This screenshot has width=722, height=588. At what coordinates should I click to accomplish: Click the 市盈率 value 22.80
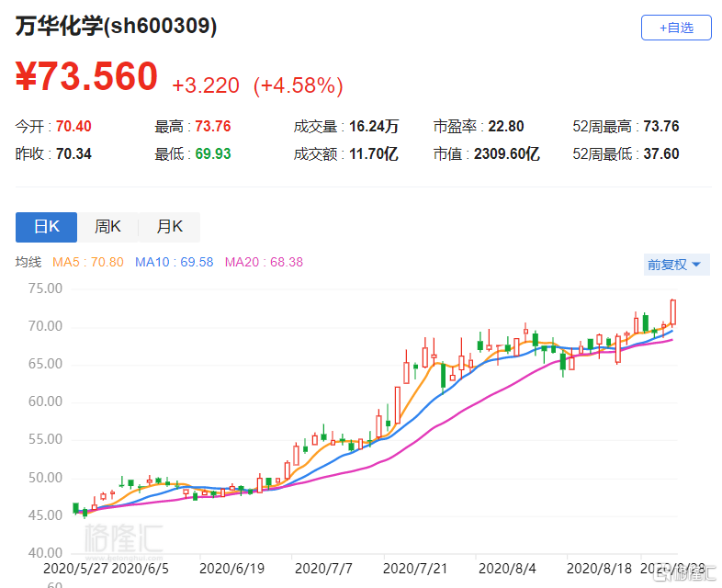pyautogui.click(x=506, y=126)
